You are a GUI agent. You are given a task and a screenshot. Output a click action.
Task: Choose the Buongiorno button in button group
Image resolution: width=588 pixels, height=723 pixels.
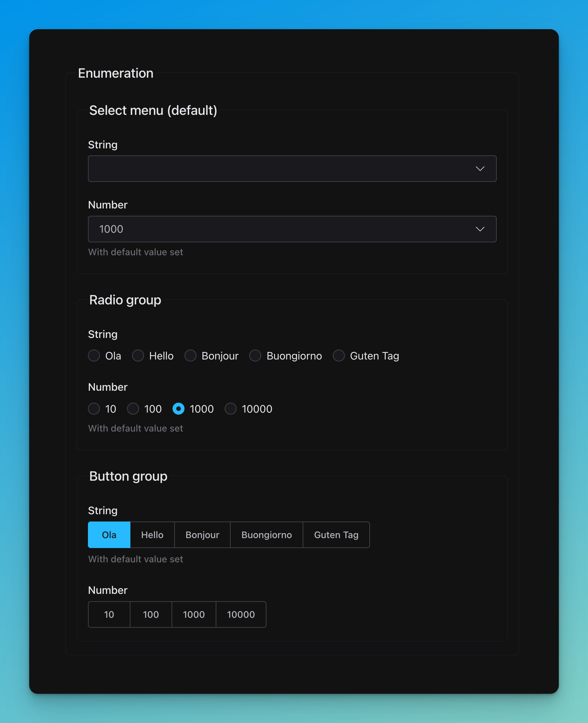266,535
